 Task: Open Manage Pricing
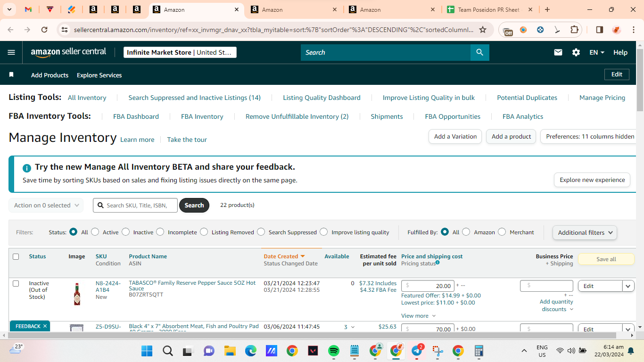[x=602, y=98]
